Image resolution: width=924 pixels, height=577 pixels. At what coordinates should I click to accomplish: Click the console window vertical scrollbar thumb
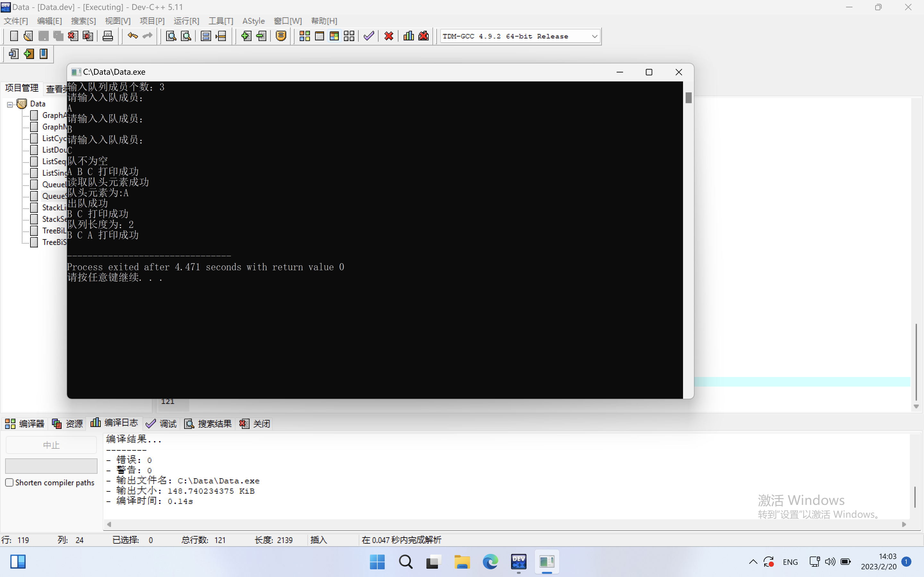[x=688, y=98]
